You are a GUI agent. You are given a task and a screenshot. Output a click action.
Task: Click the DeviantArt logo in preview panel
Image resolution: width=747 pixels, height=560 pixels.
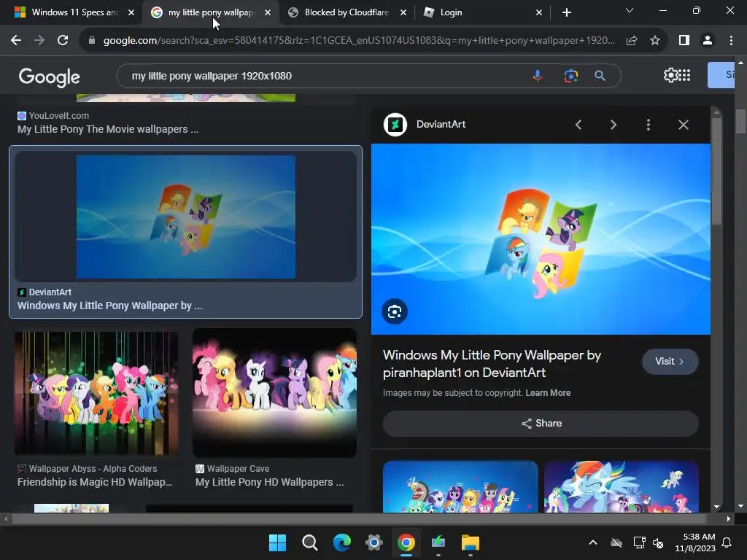[395, 125]
